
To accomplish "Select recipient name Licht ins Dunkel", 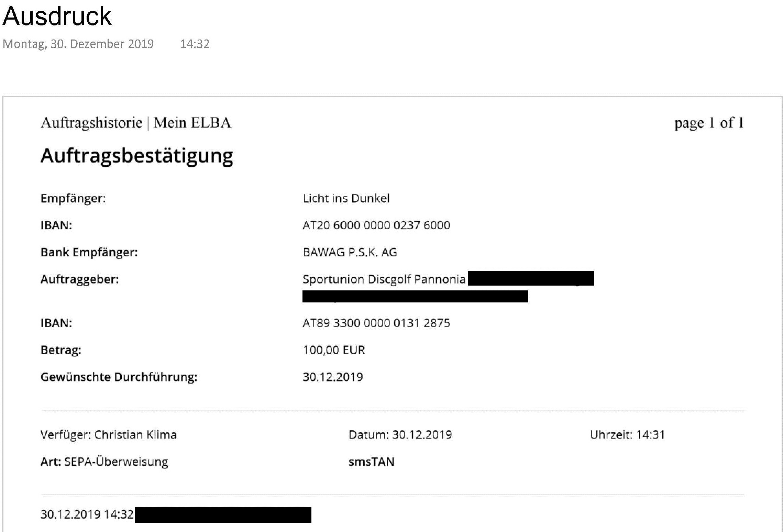I will pos(346,198).
